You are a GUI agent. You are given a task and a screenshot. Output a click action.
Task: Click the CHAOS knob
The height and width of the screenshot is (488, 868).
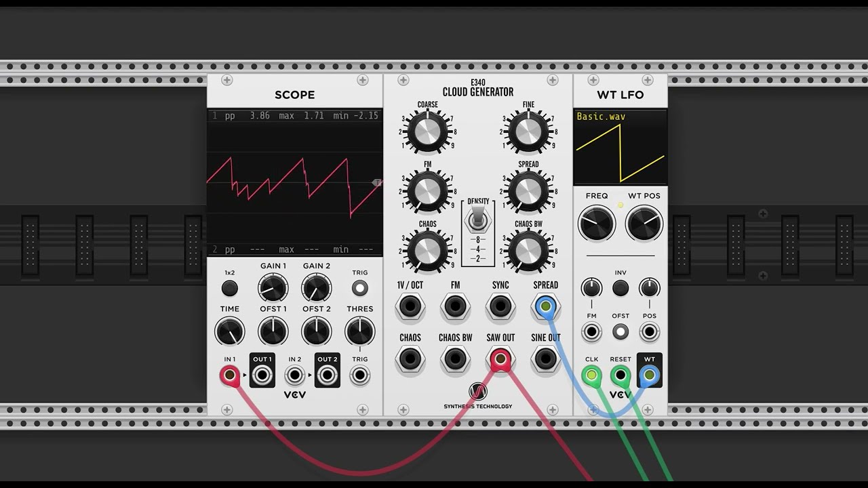click(x=427, y=251)
